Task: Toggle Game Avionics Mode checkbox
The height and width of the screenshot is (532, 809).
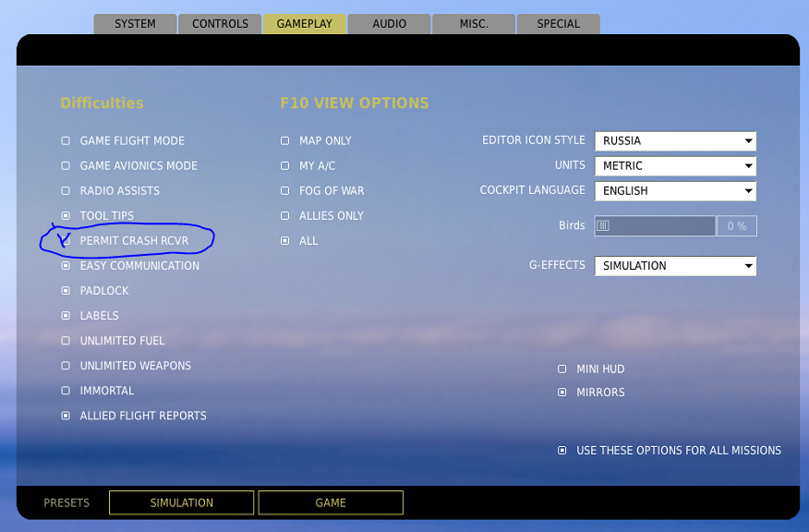Action: (66, 165)
